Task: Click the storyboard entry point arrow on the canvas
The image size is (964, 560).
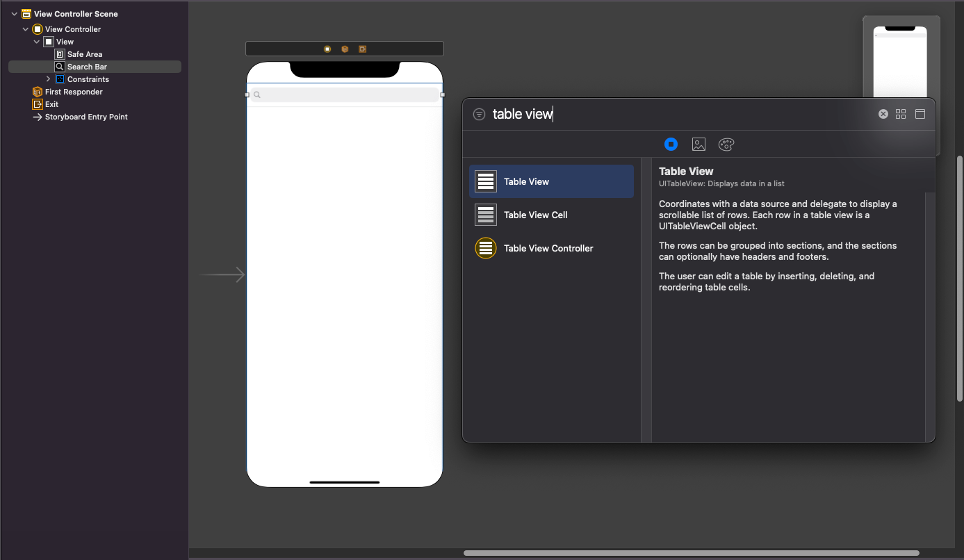Action: click(222, 275)
